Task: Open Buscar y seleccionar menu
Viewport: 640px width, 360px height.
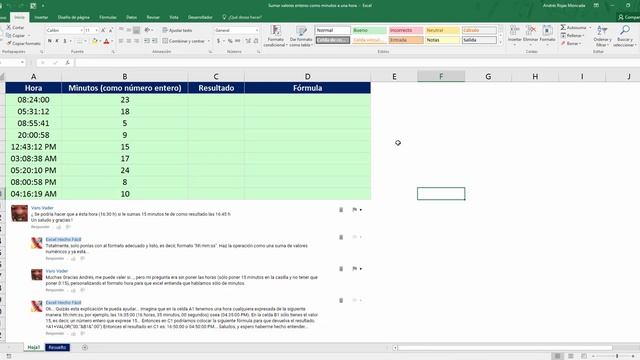Action: [625, 36]
